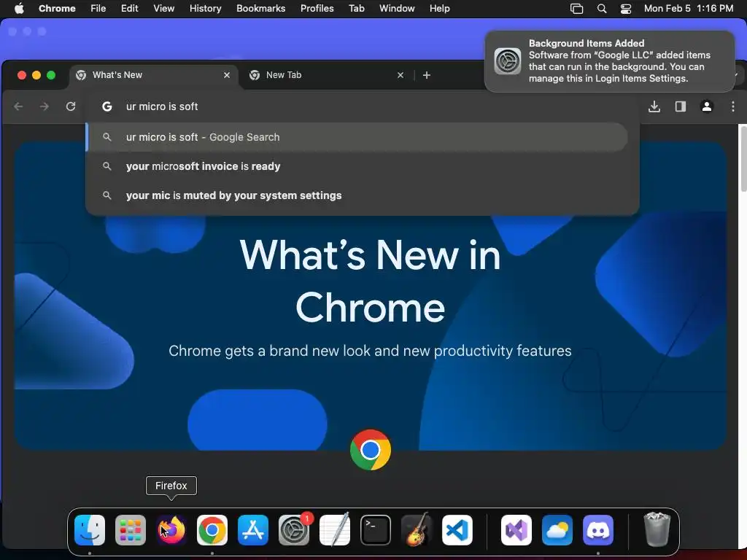Open the Window menu
This screenshot has width=747, height=560.
(397, 9)
